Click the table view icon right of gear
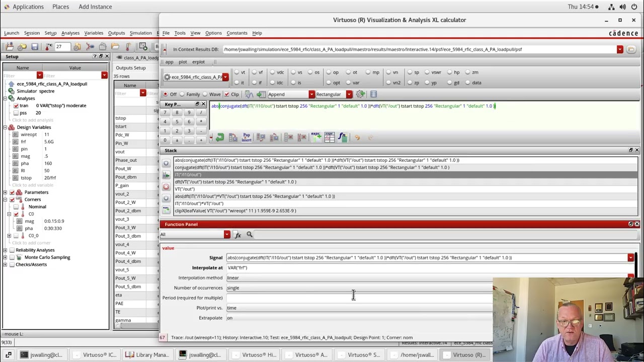This screenshot has width=644, height=362. [373, 94]
